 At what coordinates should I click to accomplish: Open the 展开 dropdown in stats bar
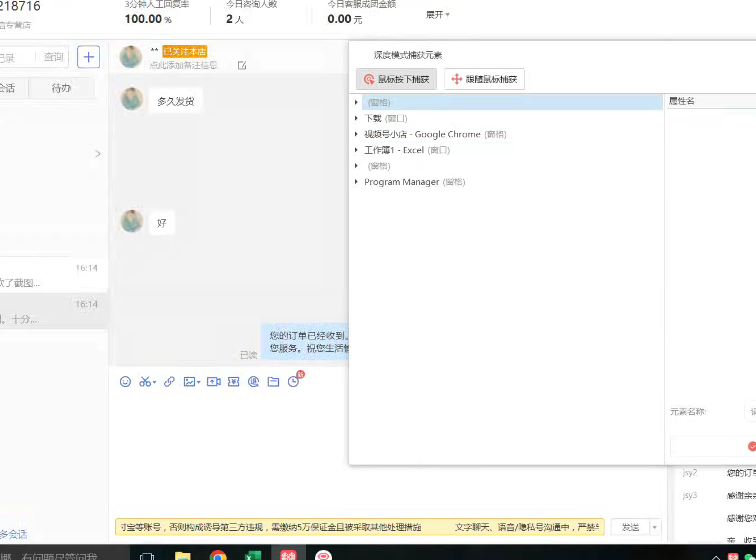click(438, 15)
